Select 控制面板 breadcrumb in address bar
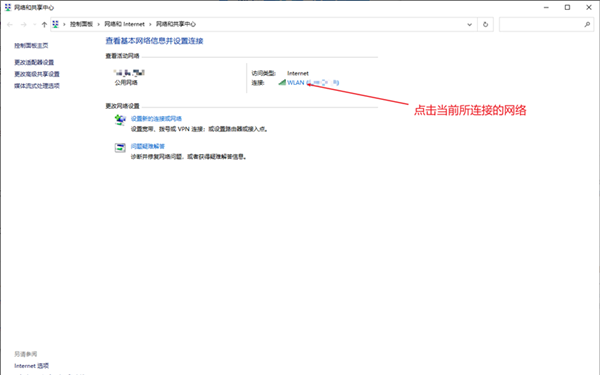Screen dimensions: 603x375 click(x=81, y=24)
